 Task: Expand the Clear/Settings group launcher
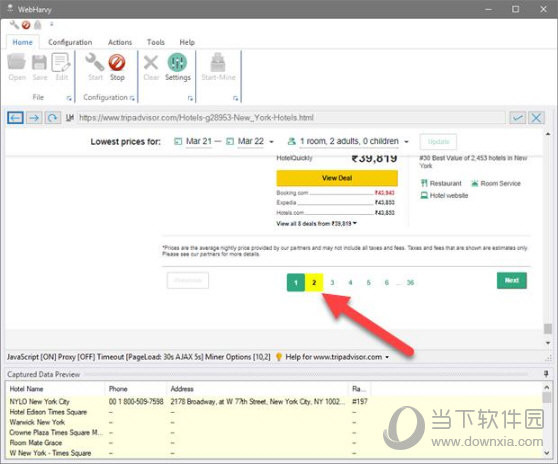point(190,98)
